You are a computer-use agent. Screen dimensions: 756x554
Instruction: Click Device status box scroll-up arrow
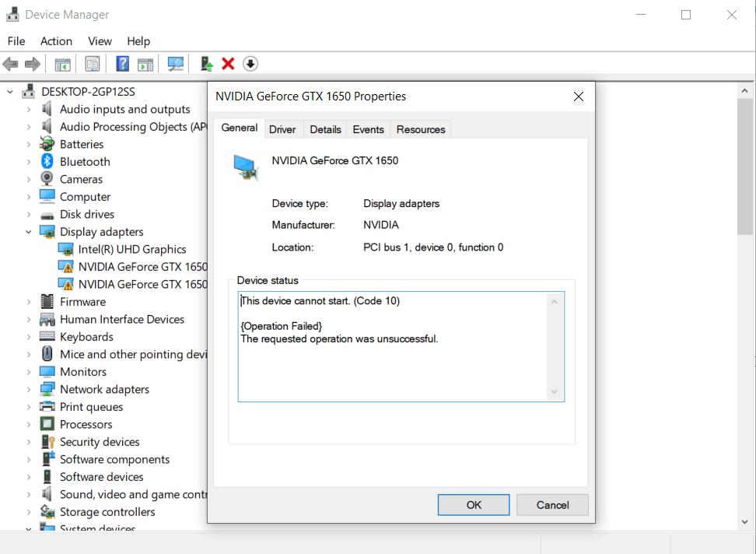[555, 302]
